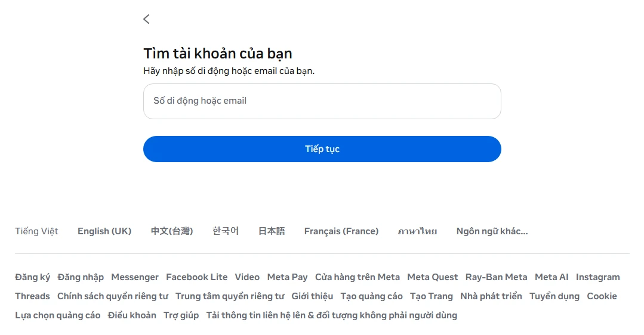Viewport: 644px width, 335px height.
Task: Open Chính sách quyền riêng tư
Action: pos(113,296)
